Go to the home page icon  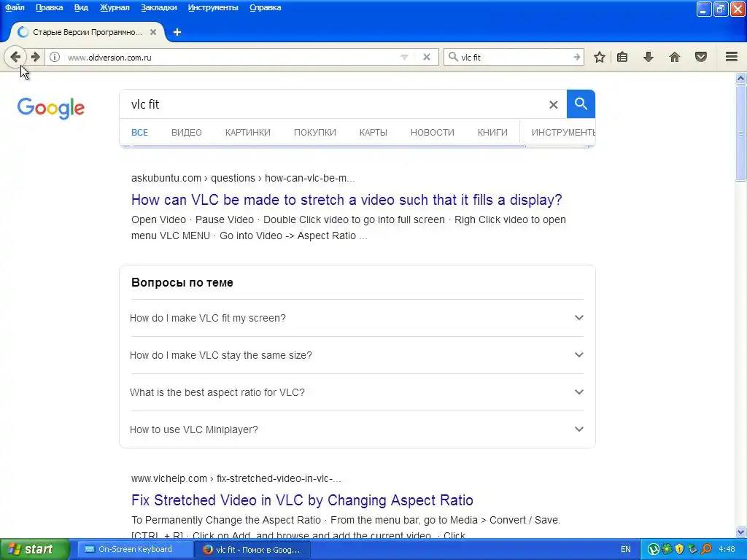point(675,57)
